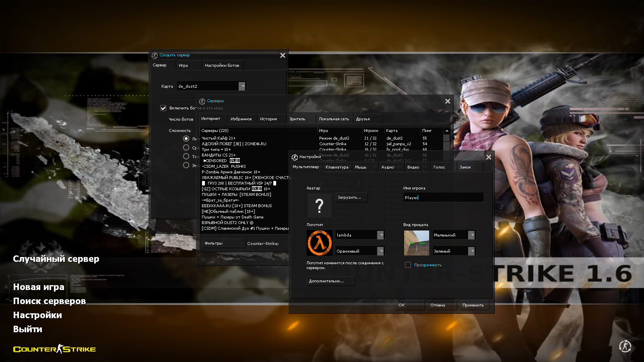Click the Применить button

coord(473,305)
